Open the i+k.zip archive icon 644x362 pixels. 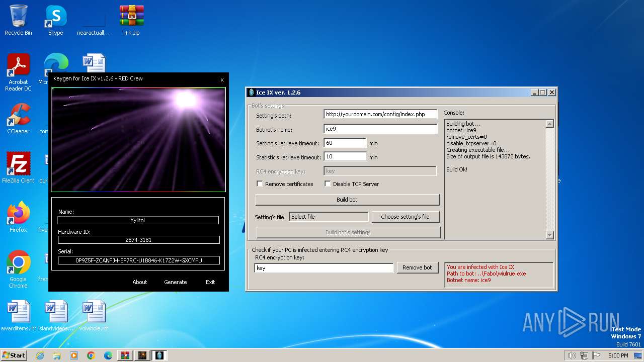click(131, 20)
